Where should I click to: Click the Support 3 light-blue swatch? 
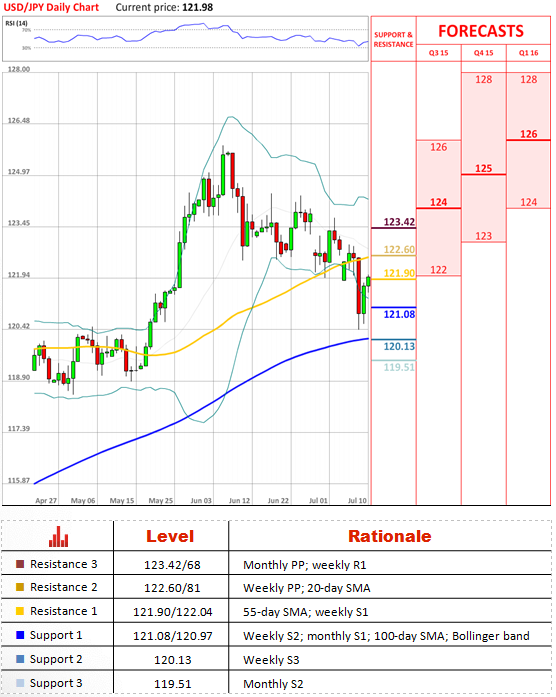[20, 683]
